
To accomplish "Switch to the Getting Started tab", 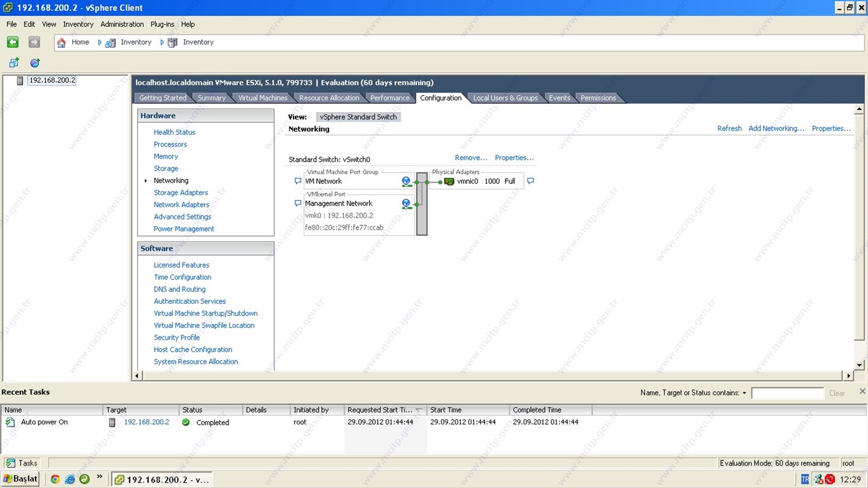I will tap(163, 98).
